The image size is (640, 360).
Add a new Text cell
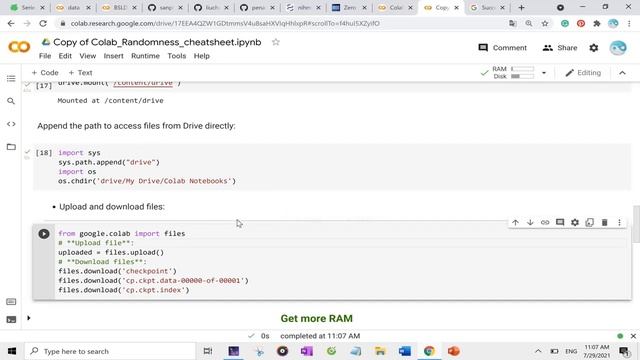click(80, 73)
